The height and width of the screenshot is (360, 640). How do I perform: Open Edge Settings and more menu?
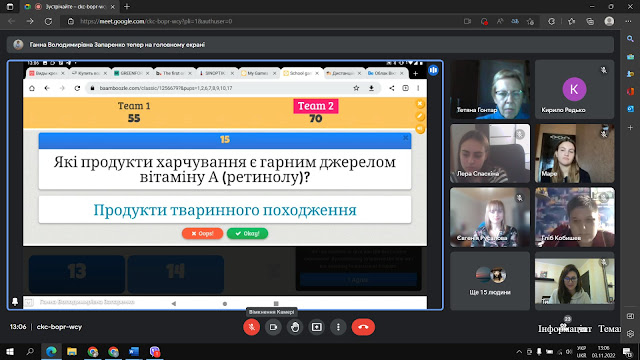pyautogui.click(x=628, y=21)
